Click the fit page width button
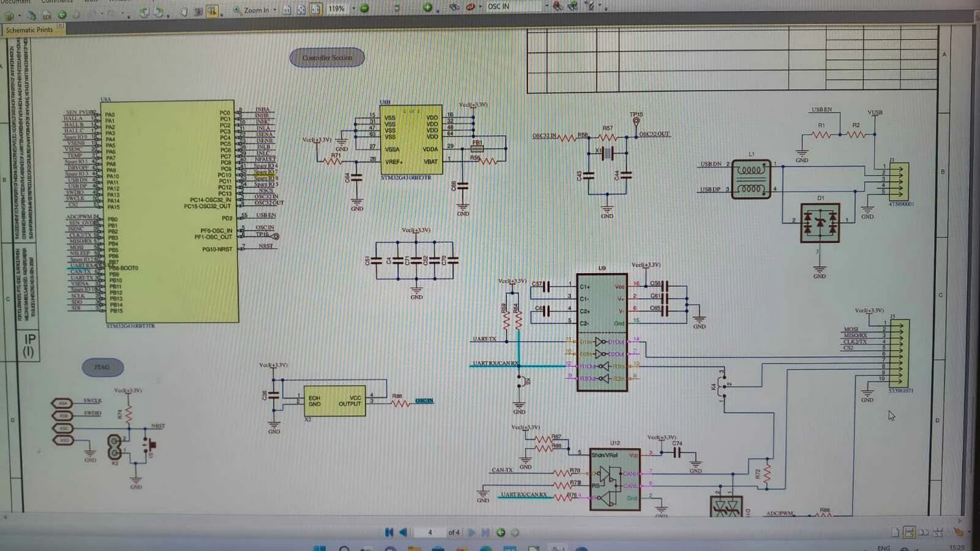Viewport: 980px width, 551px height. (x=315, y=9)
